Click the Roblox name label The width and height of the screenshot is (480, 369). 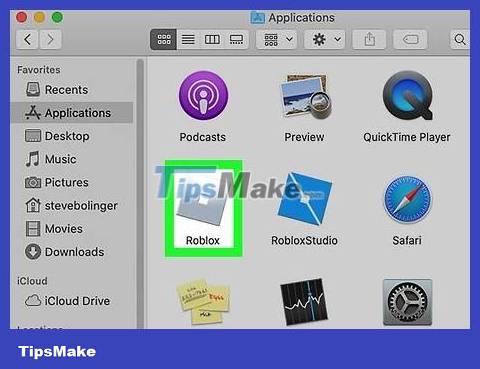click(203, 240)
